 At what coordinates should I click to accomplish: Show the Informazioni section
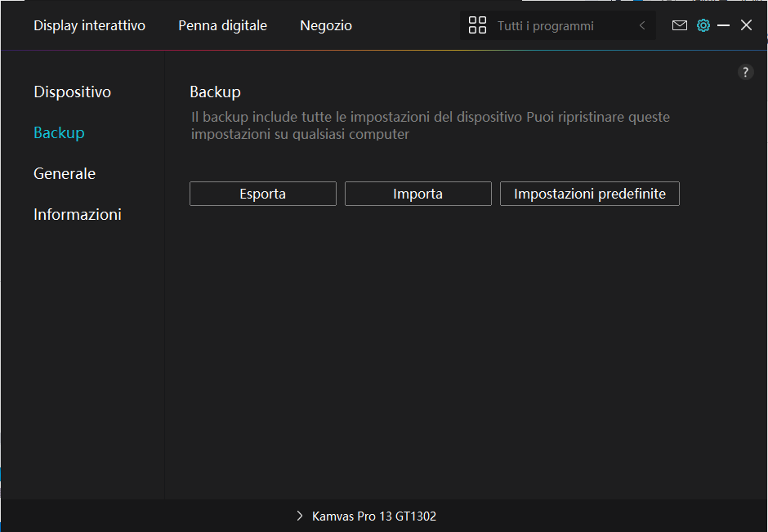click(78, 214)
